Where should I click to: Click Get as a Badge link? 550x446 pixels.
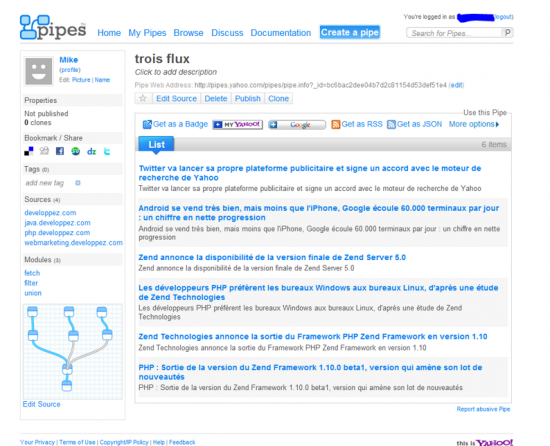pos(180,124)
